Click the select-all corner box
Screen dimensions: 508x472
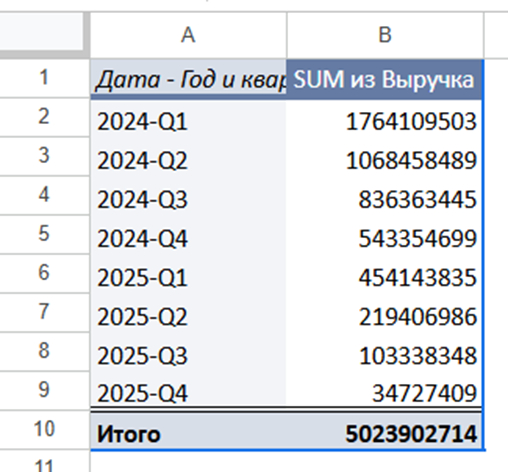[x=42, y=33]
